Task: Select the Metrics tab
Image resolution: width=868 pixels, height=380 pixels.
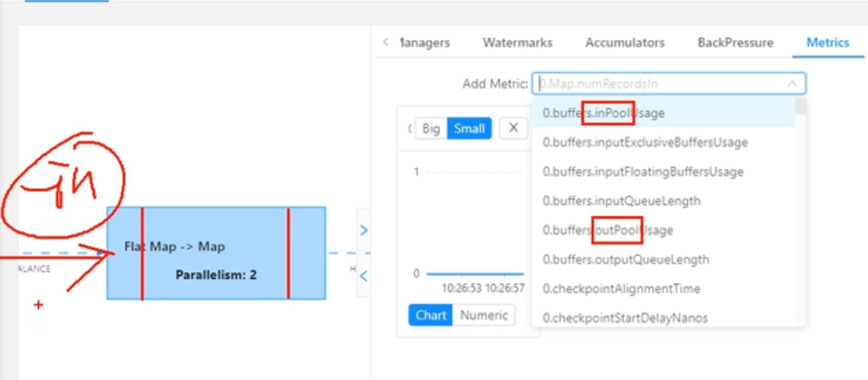Action: [x=827, y=43]
